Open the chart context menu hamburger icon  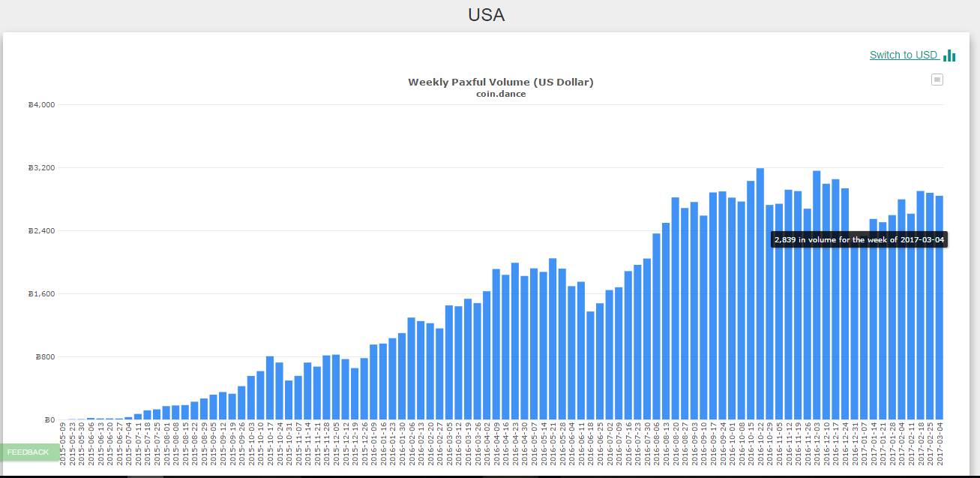point(937,80)
